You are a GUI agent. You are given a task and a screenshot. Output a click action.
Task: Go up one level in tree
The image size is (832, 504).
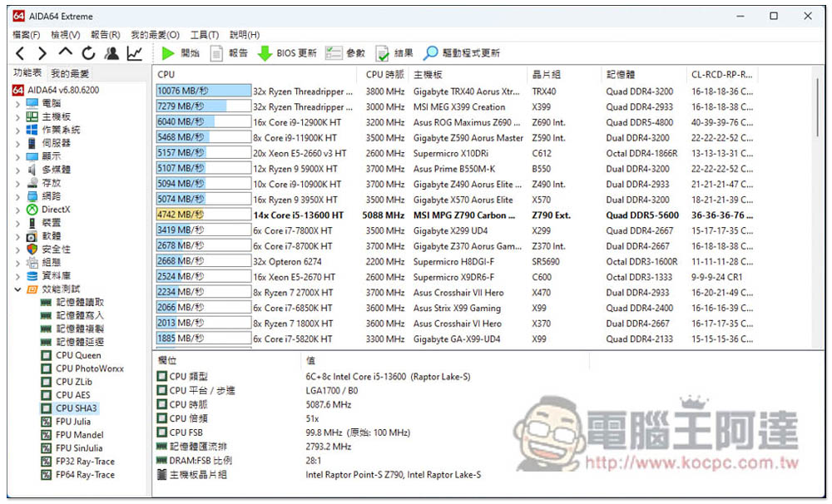(x=65, y=52)
